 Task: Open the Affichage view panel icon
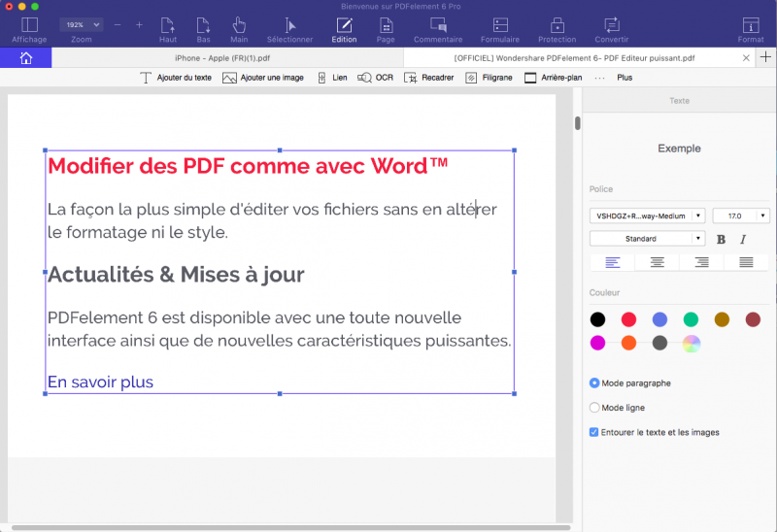pyautogui.click(x=29, y=25)
